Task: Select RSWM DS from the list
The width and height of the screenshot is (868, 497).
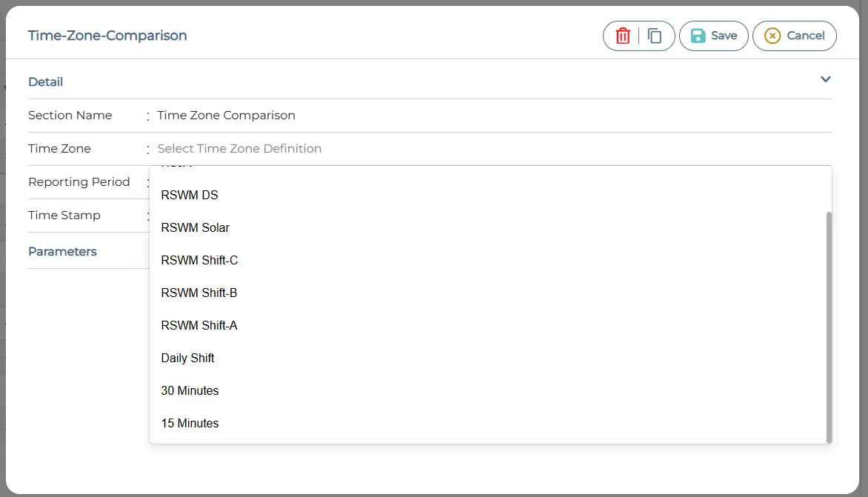Action: tap(190, 196)
